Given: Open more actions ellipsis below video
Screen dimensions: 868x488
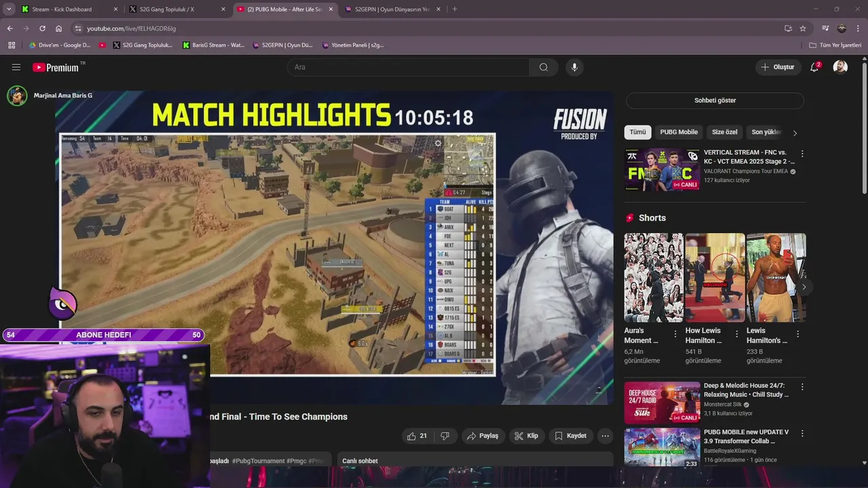Looking at the screenshot, I should 606,436.
